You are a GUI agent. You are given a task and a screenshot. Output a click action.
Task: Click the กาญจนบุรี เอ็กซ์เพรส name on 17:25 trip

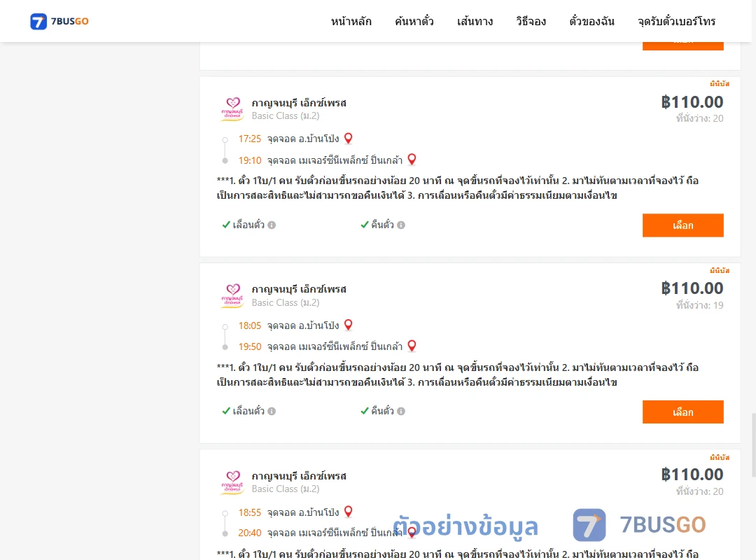(x=299, y=103)
